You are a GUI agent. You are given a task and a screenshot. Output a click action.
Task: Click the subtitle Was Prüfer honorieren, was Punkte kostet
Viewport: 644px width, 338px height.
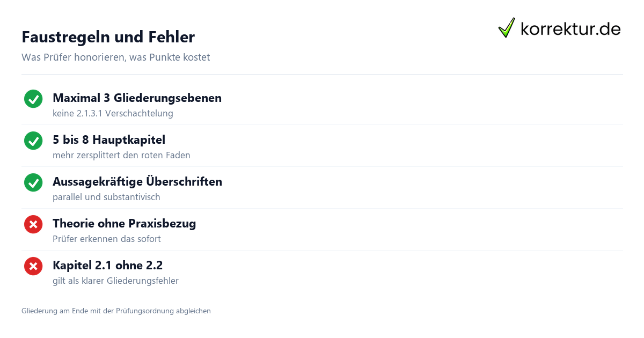(x=115, y=57)
